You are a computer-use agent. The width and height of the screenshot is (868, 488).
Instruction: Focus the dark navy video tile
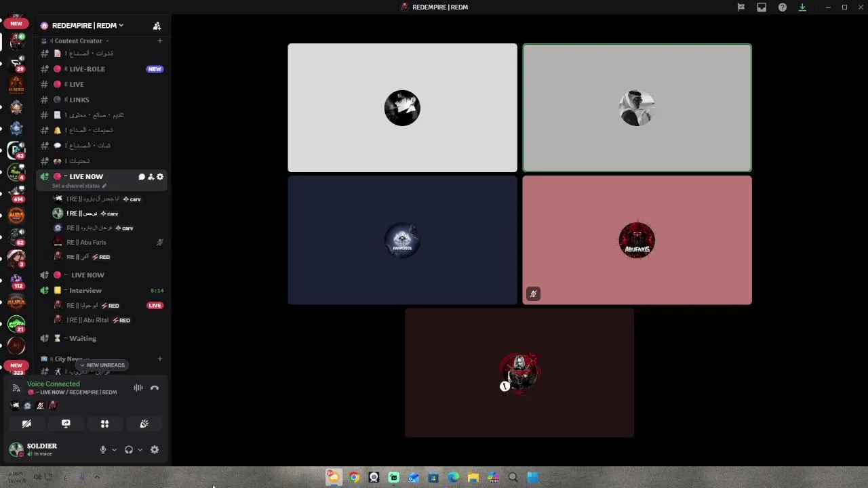pyautogui.click(x=402, y=240)
